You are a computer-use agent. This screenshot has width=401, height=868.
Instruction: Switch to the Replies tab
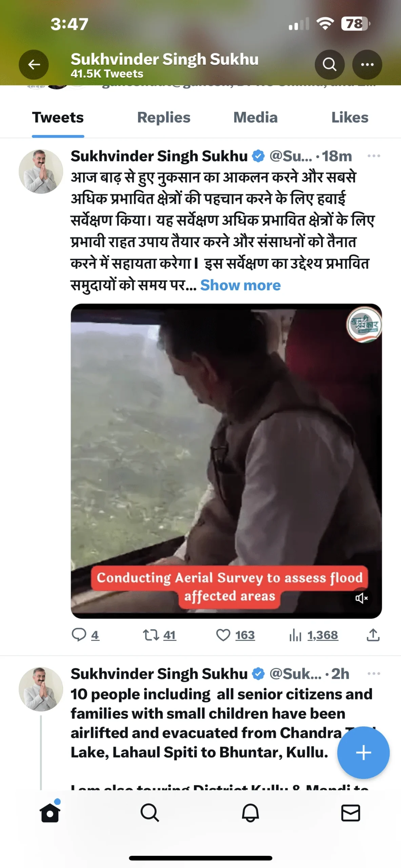[x=164, y=118]
